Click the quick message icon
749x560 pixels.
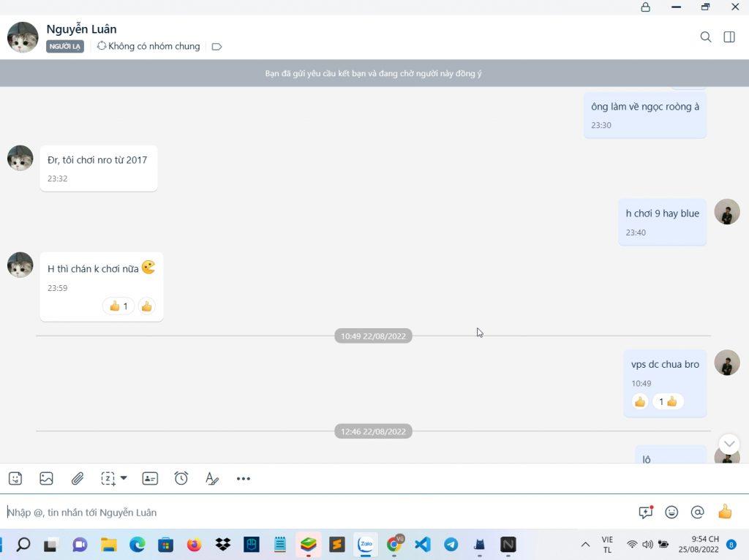pos(645,512)
